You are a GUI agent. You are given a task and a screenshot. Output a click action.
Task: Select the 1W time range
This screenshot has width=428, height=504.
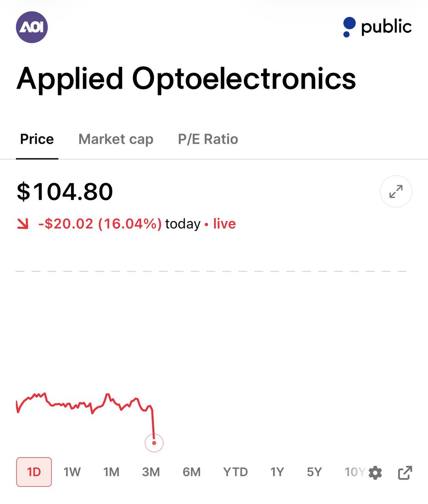72,472
